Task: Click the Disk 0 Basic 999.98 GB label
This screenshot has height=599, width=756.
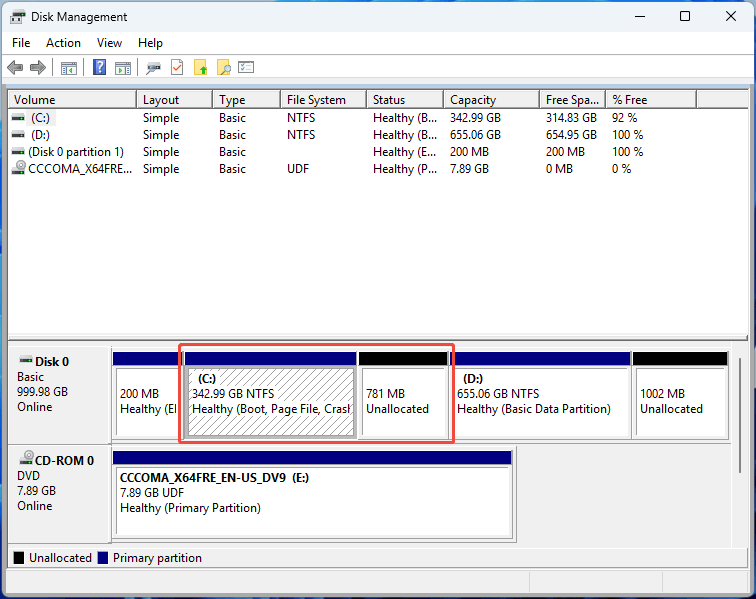Action: click(x=60, y=395)
